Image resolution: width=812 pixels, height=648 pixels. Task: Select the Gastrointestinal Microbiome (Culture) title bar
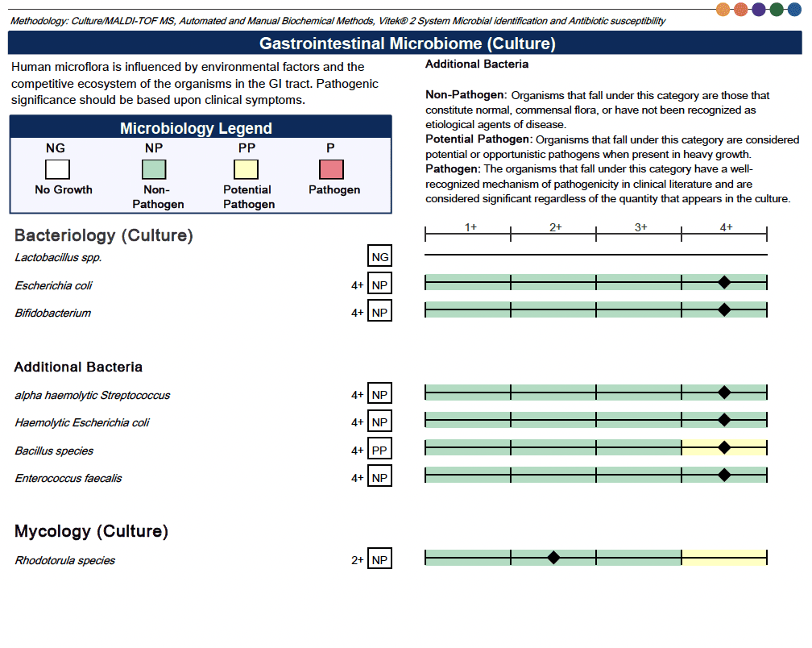tap(406, 43)
